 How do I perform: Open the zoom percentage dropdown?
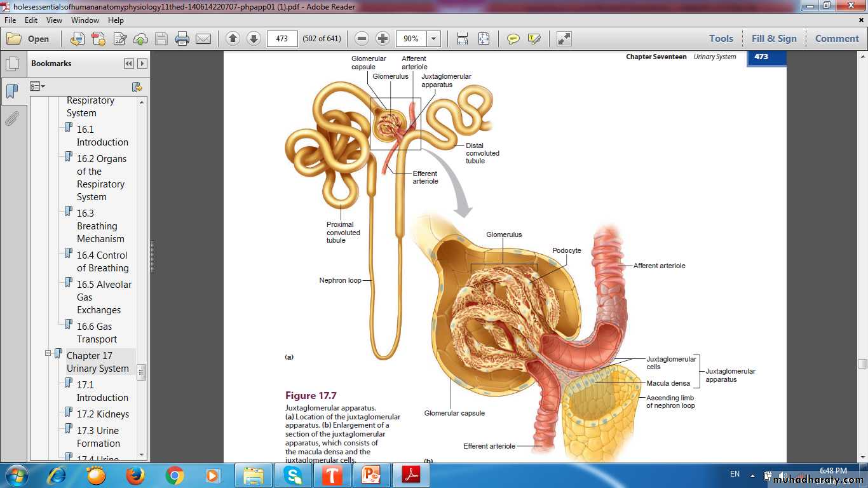click(434, 39)
